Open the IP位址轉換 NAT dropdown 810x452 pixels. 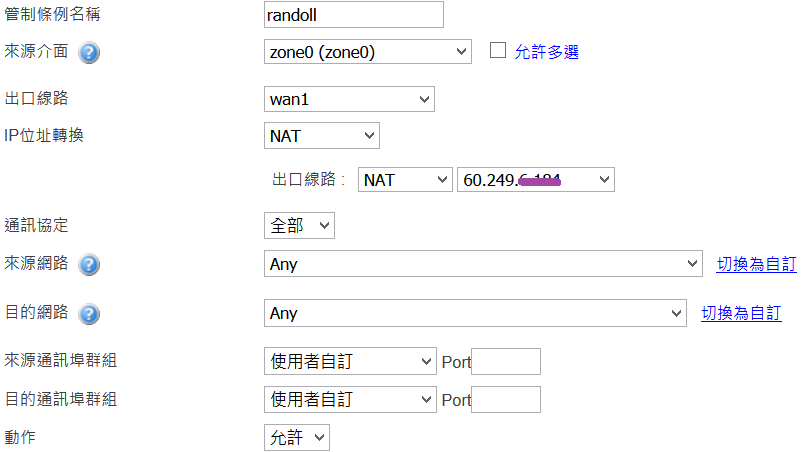click(x=320, y=135)
